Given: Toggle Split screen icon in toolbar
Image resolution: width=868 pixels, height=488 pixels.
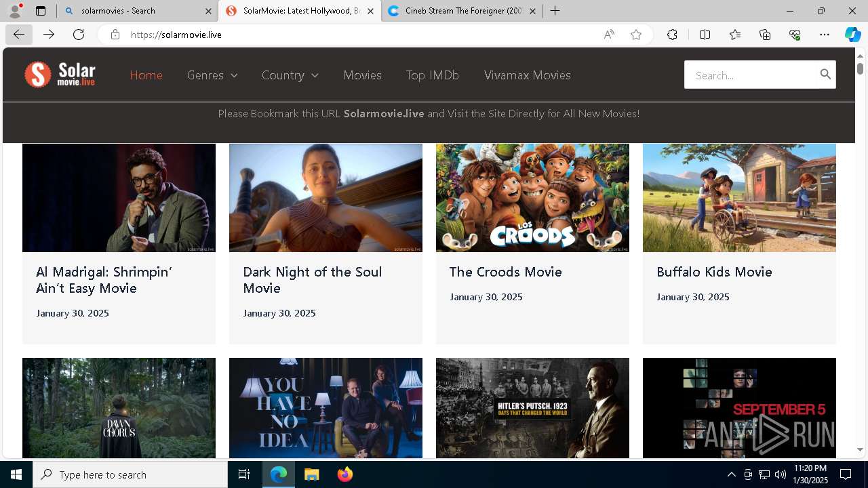Looking at the screenshot, I should (x=705, y=35).
